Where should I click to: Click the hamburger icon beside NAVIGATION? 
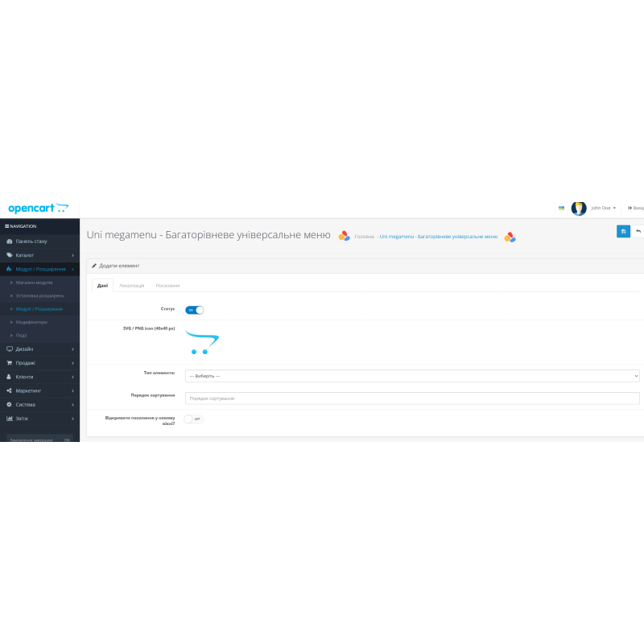pyautogui.click(x=7, y=226)
